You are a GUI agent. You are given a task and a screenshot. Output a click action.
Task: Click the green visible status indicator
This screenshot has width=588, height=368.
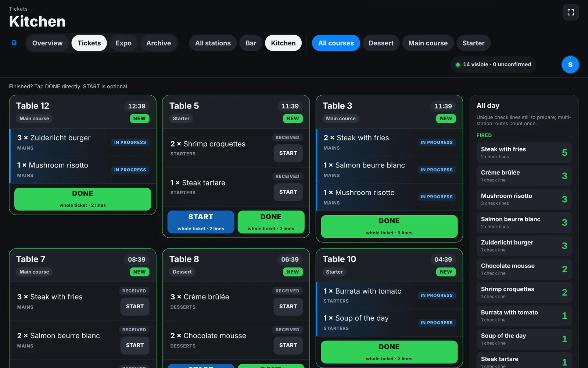coord(458,65)
